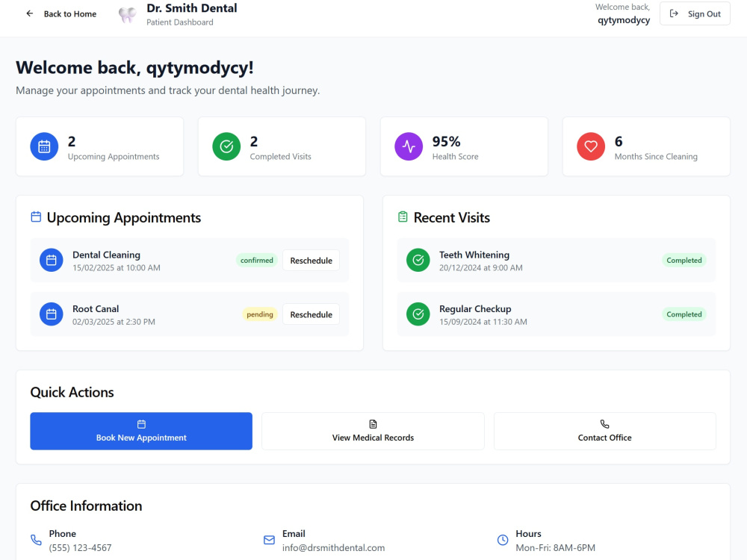Click the Dr. Smith Dental title

(191, 8)
